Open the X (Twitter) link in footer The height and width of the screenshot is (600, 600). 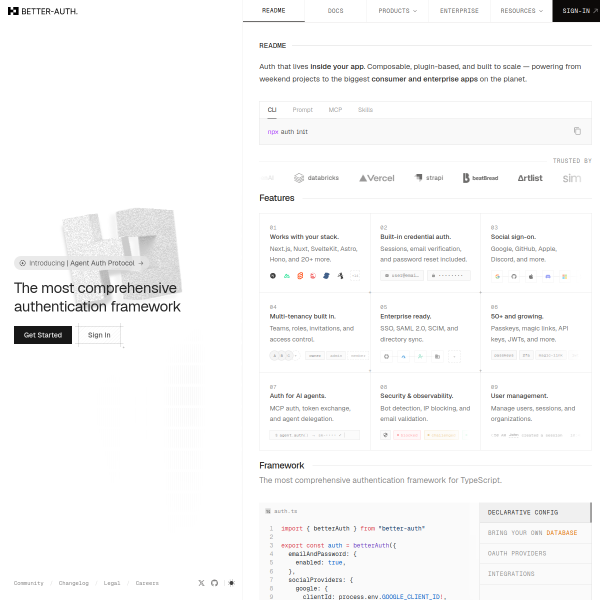click(201, 583)
